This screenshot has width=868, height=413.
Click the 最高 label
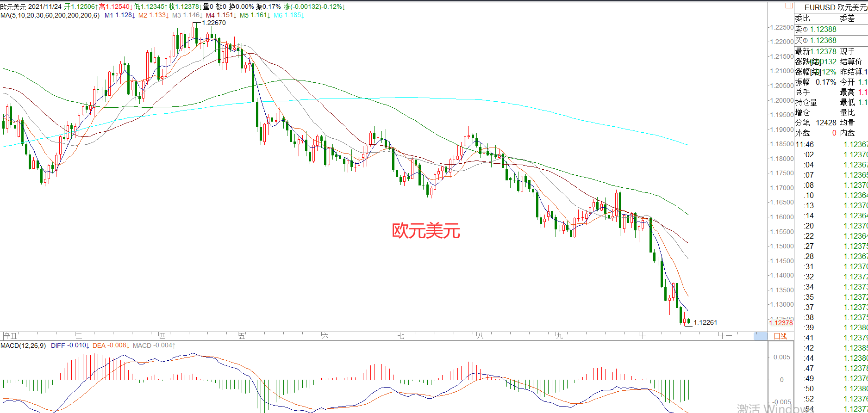[848, 92]
